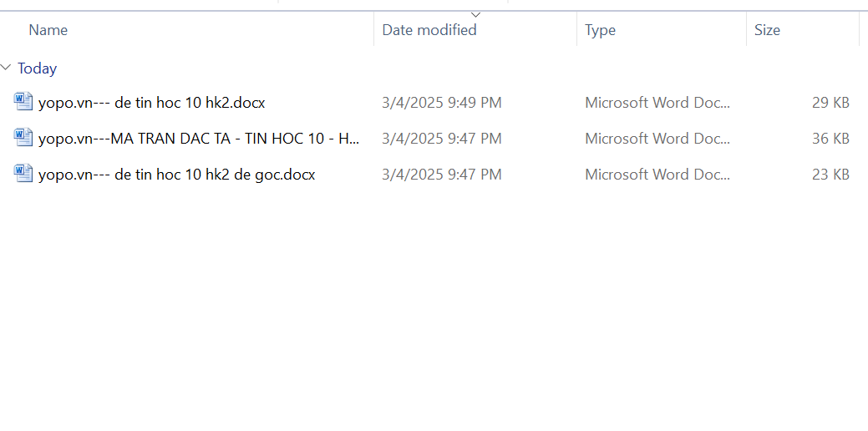
Task: Click the Type column header
Action: [600, 30]
